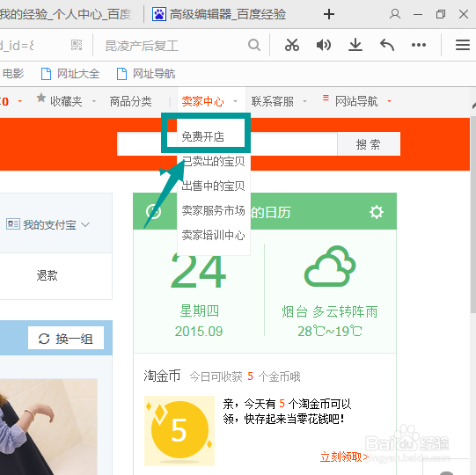Image resolution: width=476 pixels, height=475 pixels.
Task: Switch to 高级编辑器_百度经验 tab
Action: click(x=228, y=14)
